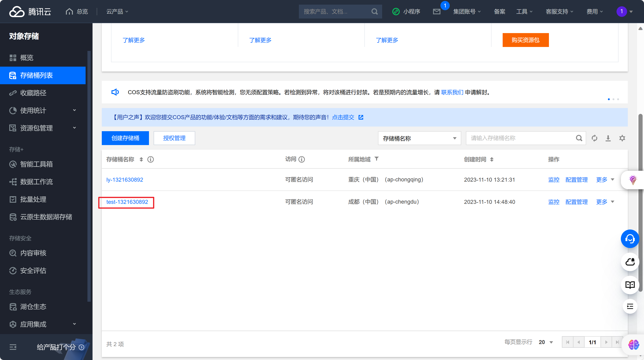The image size is (644, 360).
Task: Expand 更多 menu for test-1321630892
Action: 605,202
